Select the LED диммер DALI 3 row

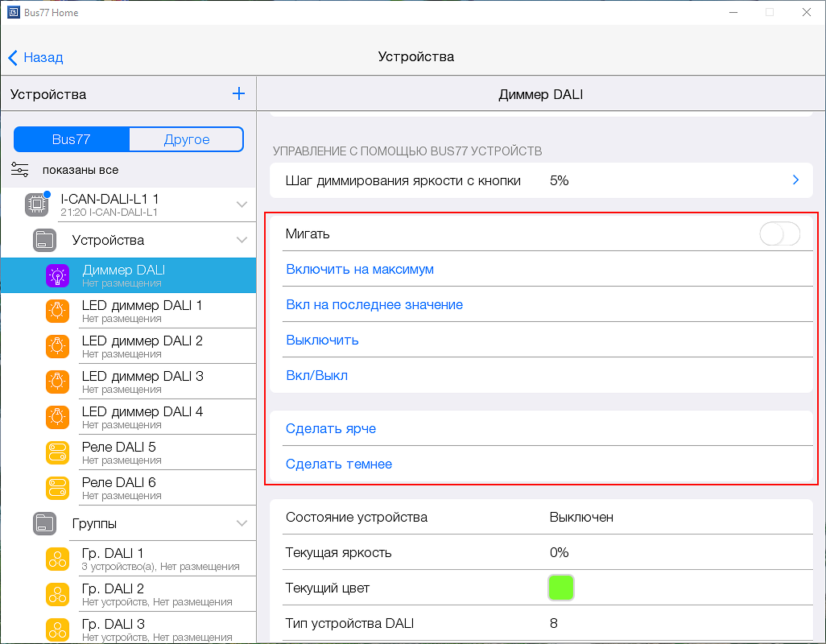click(x=129, y=382)
